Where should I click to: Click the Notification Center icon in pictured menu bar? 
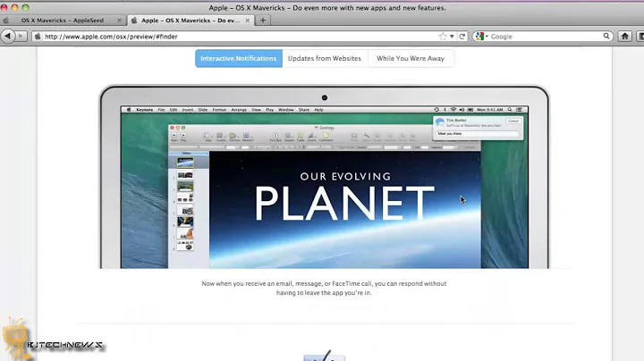coord(519,110)
